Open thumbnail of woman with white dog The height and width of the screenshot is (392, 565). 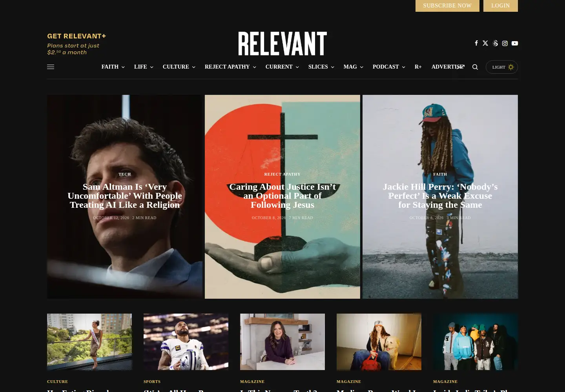[379, 342]
